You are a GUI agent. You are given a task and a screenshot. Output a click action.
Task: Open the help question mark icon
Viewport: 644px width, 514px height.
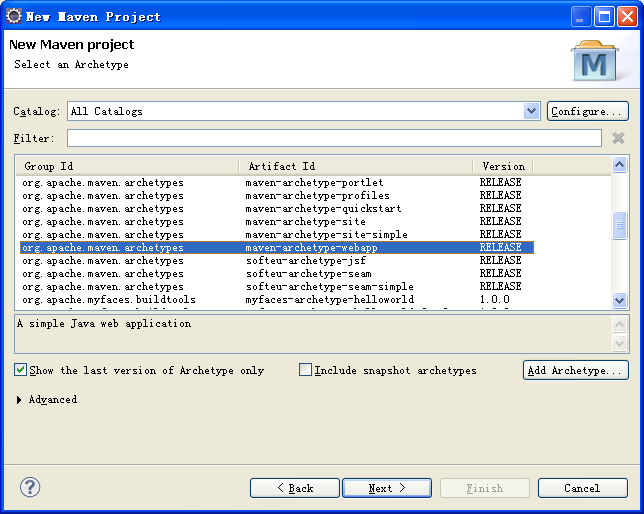[x=30, y=487]
